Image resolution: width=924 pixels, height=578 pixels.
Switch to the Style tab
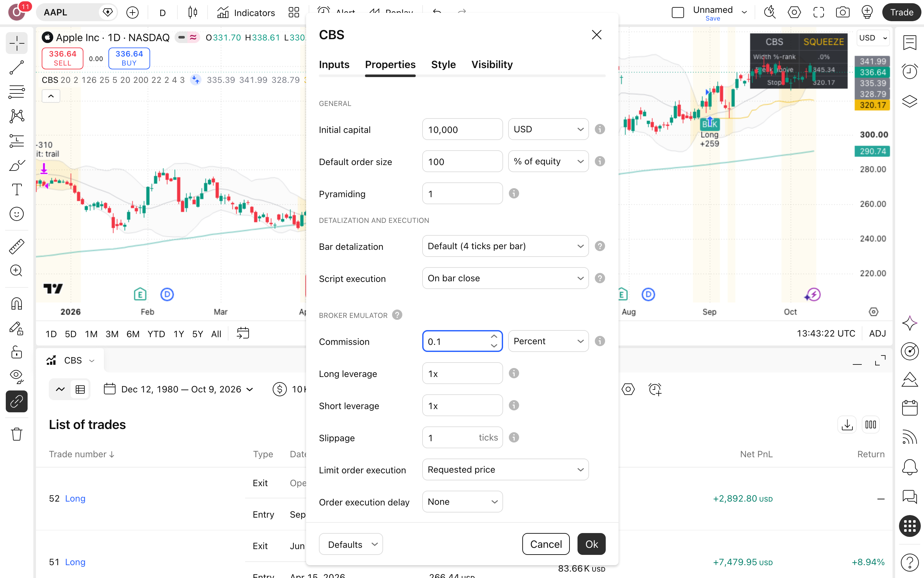(443, 65)
